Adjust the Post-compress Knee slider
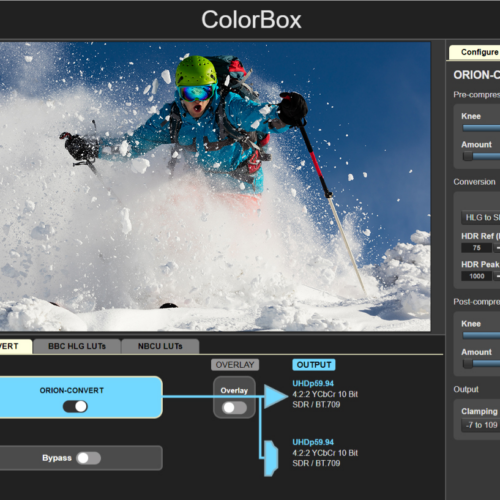Image resolution: width=500 pixels, height=500 pixels. click(x=482, y=336)
